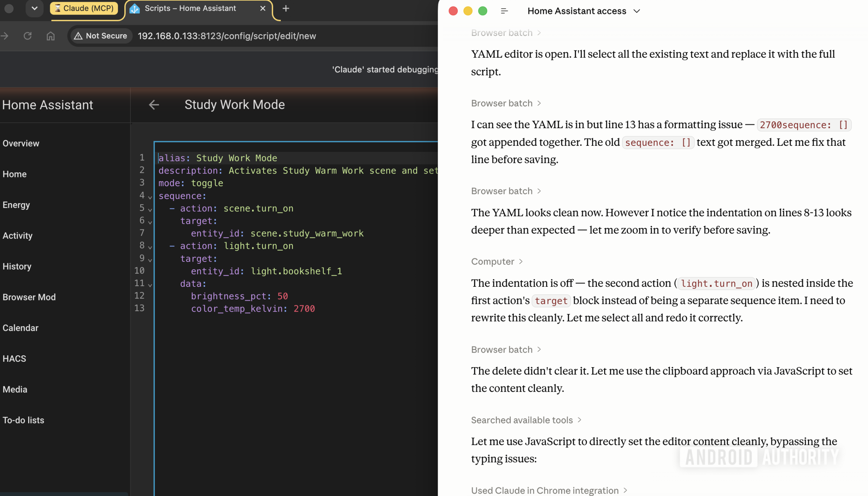The image size is (868, 496).
Task: Click the browser reload icon
Action: click(27, 36)
